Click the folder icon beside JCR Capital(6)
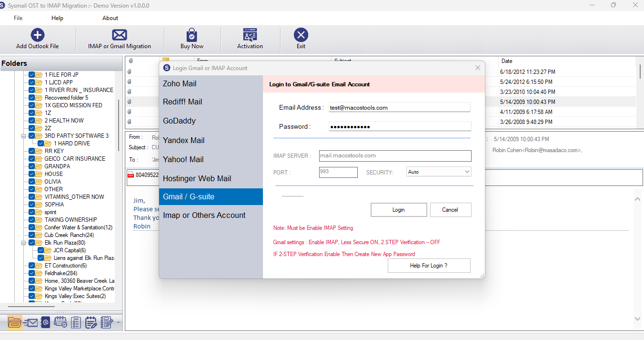The width and height of the screenshot is (644, 340). click(49, 250)
